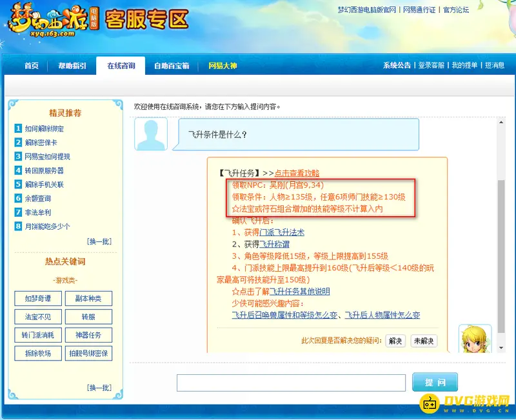Image resolution: width=516 pixels, height=420 pixels.
Task: Click the number 1 badge beside 如何解除绑定
Action: pyautogui.click(x=18, y=128)
